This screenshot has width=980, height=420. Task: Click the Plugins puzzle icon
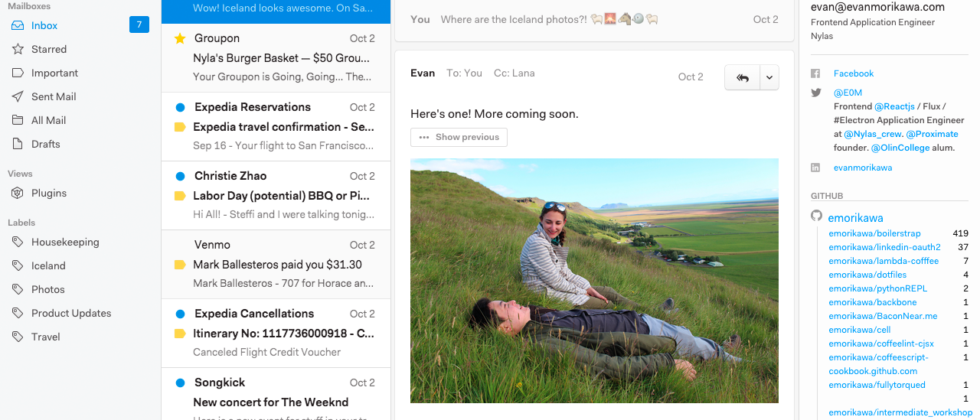(18, 193)
